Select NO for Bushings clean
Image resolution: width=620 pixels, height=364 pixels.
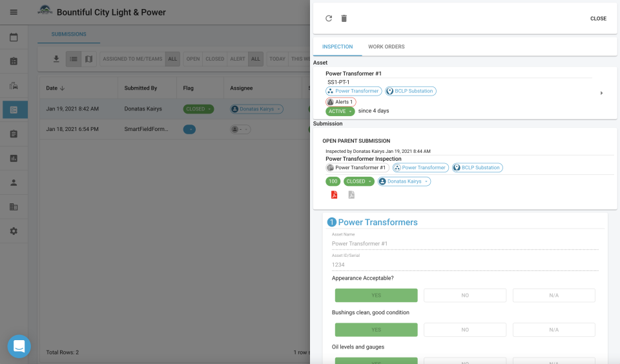tap(465, 330)
